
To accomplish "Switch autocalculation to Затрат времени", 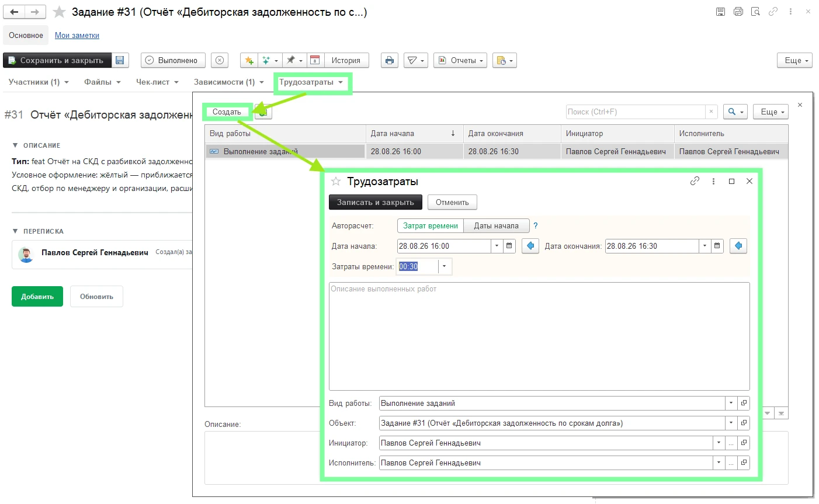I will coord(431,225).
